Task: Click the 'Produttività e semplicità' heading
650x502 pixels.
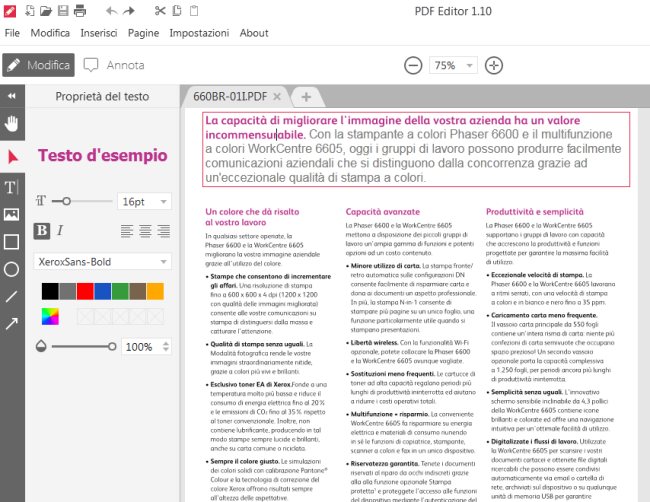Action: click(535, 212)
